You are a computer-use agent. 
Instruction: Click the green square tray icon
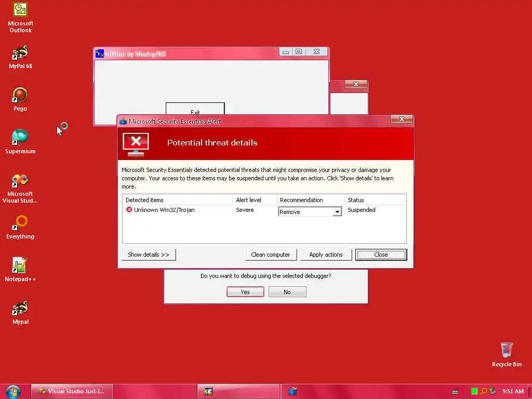[x=474, y=391]
